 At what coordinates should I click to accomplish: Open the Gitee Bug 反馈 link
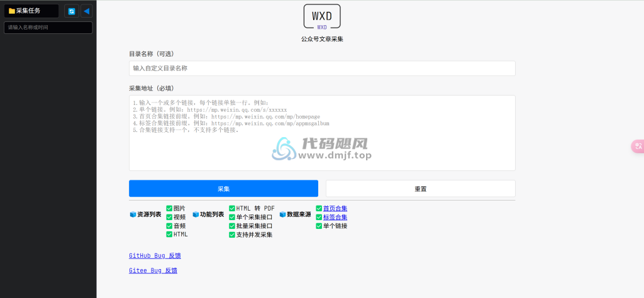pos(153,270)
